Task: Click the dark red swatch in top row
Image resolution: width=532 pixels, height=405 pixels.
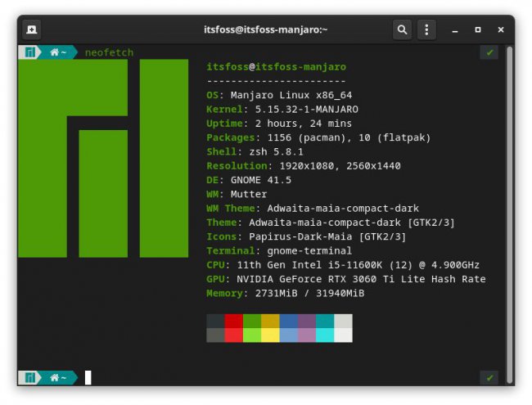Action: [234, 322]
